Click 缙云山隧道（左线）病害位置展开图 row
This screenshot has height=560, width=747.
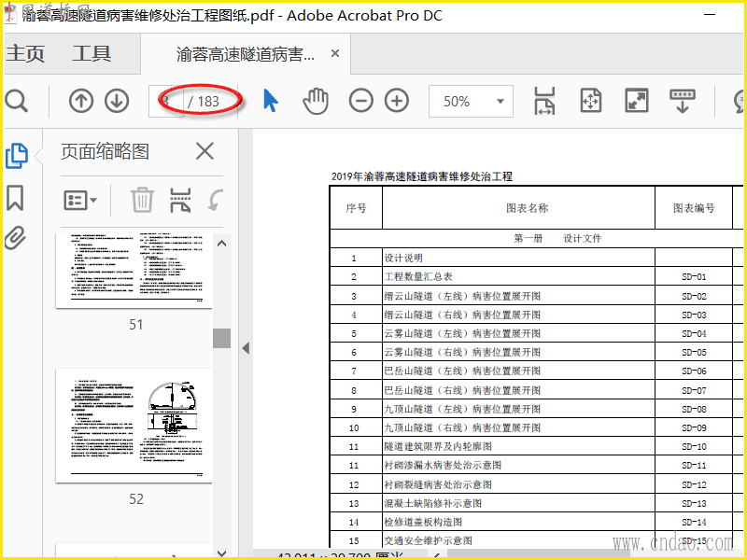point(462,296)
